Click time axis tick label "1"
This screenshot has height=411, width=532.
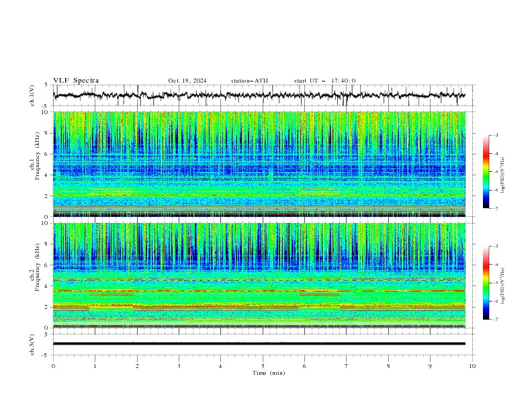pos(95,366)
